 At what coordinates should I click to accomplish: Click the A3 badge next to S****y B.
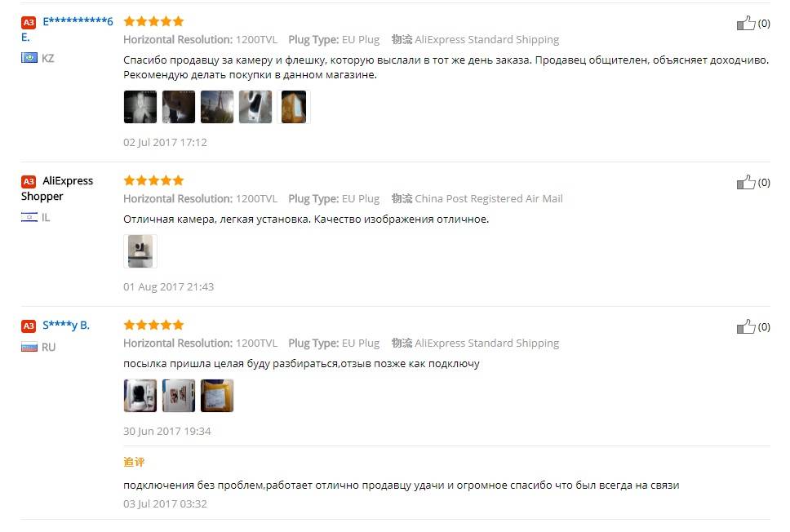coord(29,326)
